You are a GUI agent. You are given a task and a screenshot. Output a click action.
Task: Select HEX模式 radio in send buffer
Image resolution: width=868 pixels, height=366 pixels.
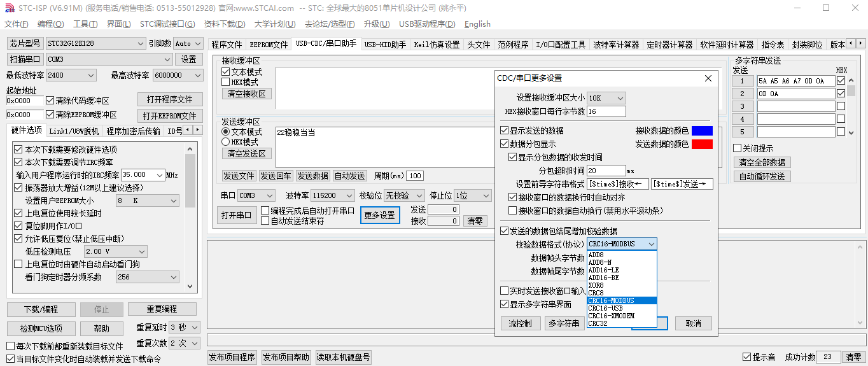tap(225, 142)
